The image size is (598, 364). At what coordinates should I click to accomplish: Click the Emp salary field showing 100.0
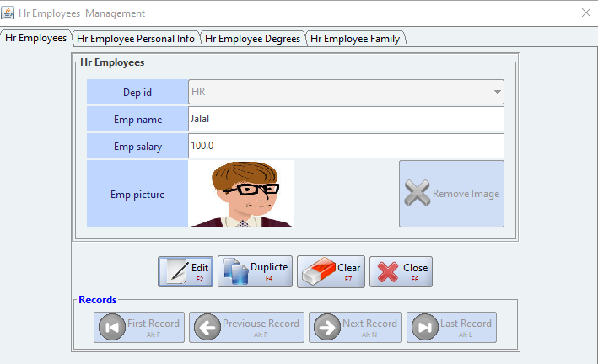pos(346,146)
